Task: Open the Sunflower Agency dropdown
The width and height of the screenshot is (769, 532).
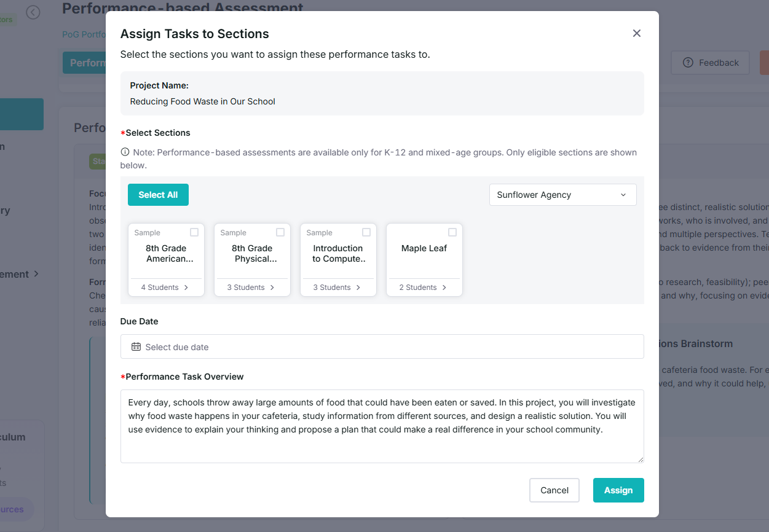Action: coord(563,195)
